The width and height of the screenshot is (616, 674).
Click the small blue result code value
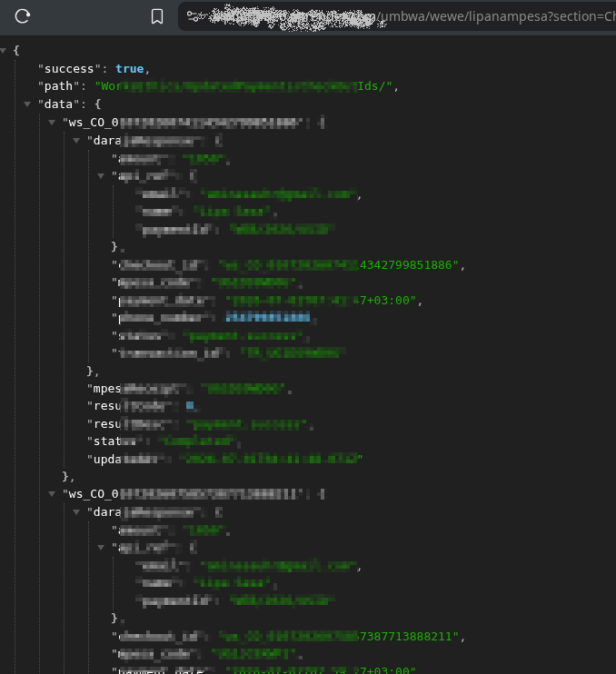[190, 406]
